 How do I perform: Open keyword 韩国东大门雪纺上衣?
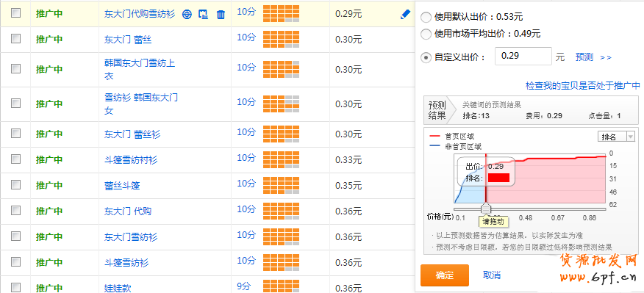pos(140,70)
